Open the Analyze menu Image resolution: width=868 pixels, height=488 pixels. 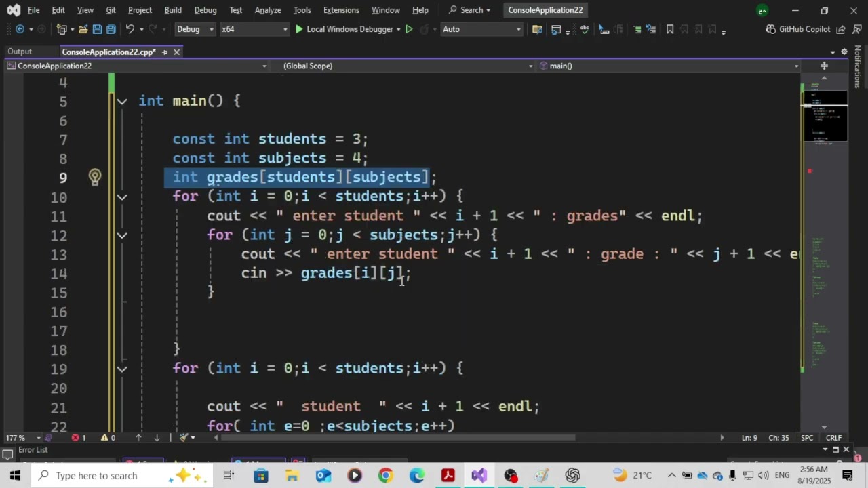coord(268,10)
